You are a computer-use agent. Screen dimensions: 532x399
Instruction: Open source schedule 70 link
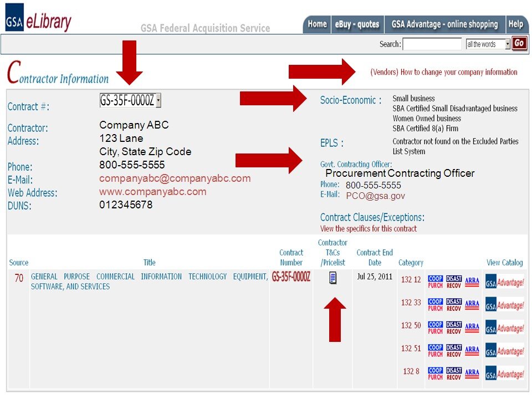coord(19,278)
